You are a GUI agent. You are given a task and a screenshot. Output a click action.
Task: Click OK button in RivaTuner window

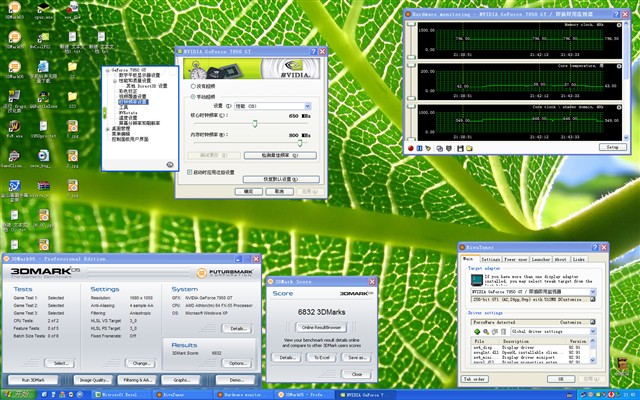point(561,379)
